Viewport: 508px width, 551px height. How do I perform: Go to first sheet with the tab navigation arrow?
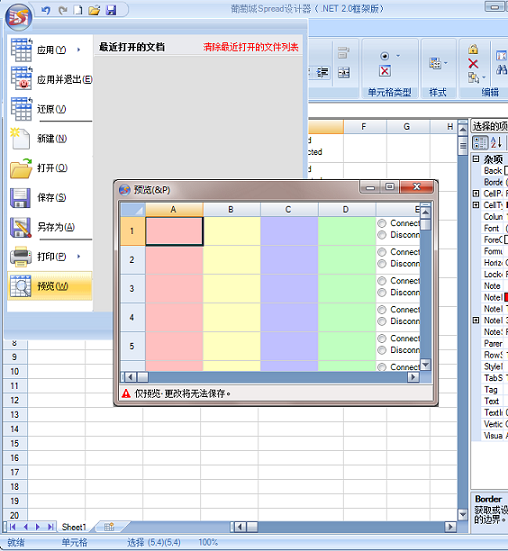coord(13,527)
